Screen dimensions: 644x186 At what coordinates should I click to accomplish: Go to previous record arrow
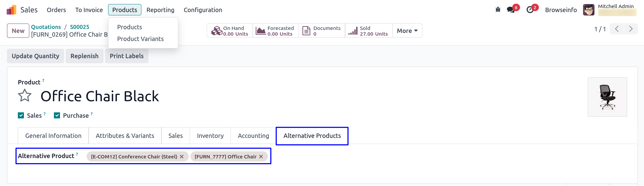tap(617, 29)
